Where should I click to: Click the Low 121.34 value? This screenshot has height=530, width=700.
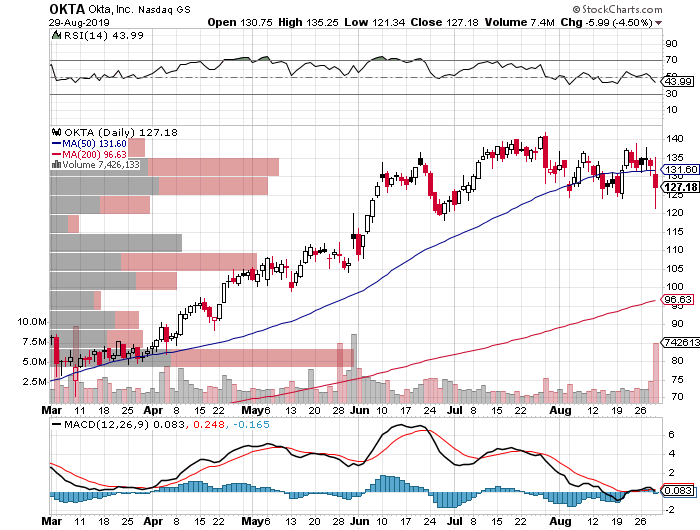click(x=375, y=22)
